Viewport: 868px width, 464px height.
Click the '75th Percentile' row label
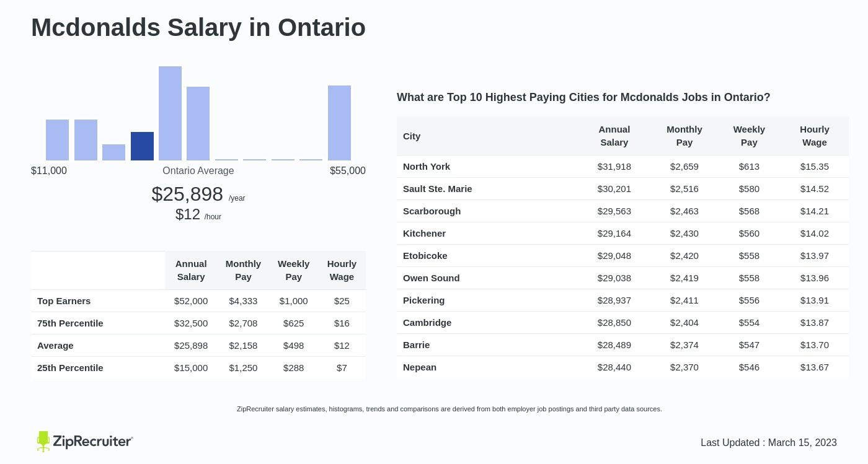(x=70, y=323)
